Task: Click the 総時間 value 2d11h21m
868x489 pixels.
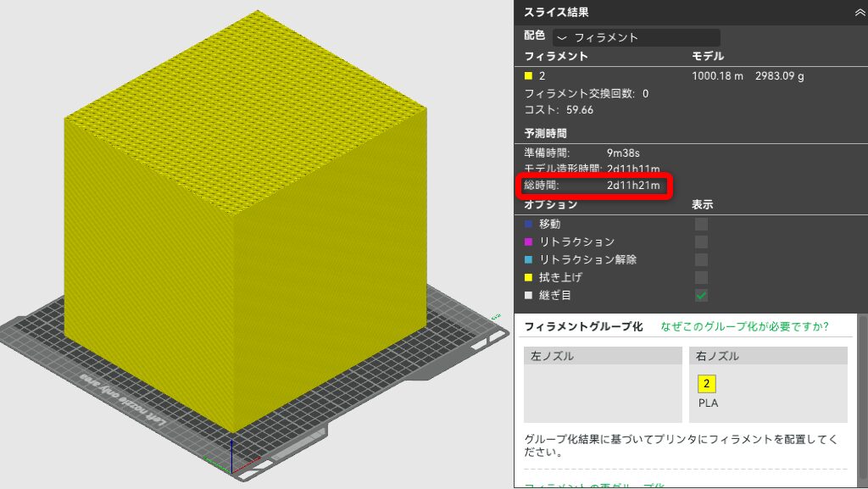Action: (x=633, y=186)
